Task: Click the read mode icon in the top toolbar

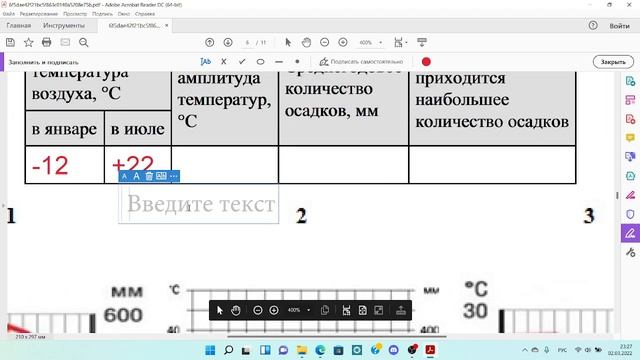Action: click(422, 42)
